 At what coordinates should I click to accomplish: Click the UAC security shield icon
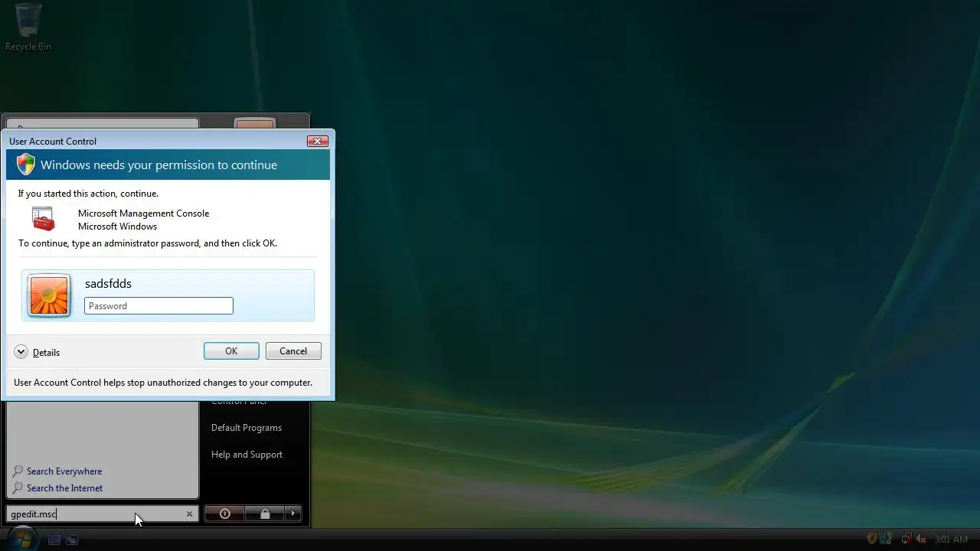pyautogui.click(x=26, y=165)
